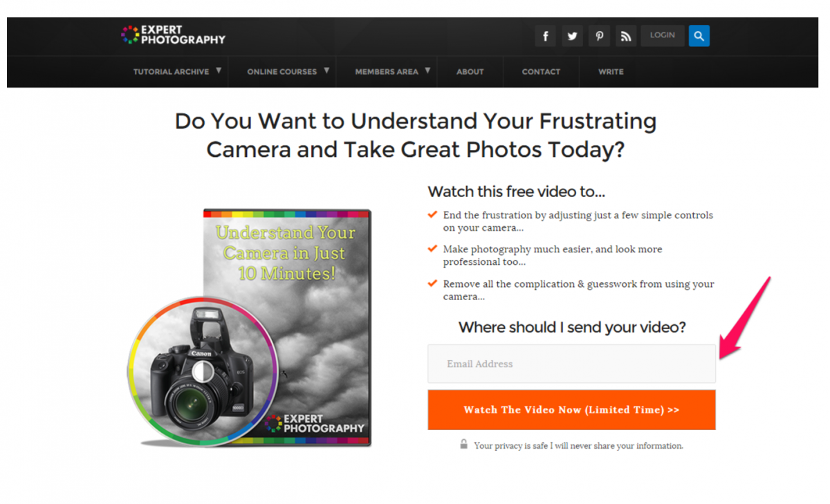Click the camera disc image

point(203,371)
